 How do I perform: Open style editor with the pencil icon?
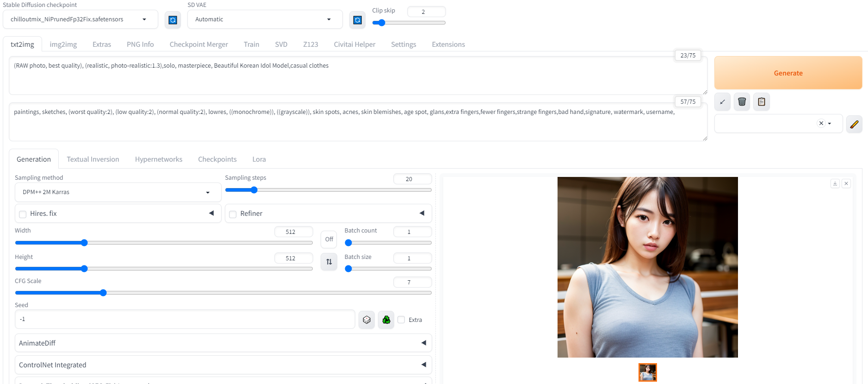pos(854,124)
